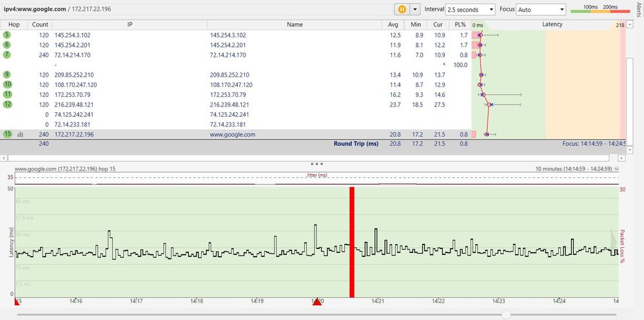Click the horizontal scrollbar right arrow
This screenshot has width=644, height=320.
pyautogui.click(x=622, y=158)
